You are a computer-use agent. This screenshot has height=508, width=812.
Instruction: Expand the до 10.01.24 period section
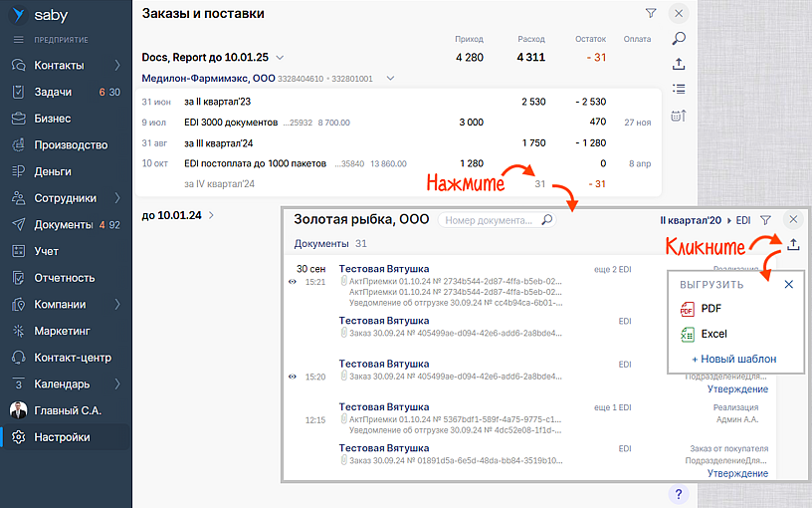211,215
